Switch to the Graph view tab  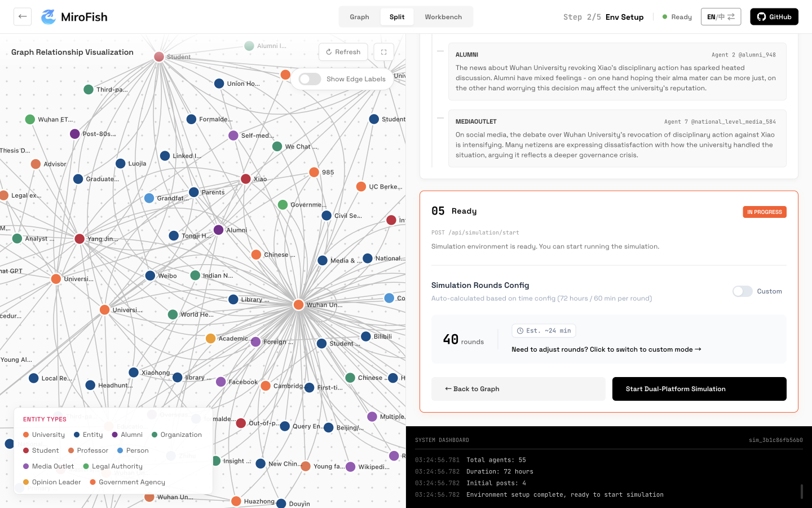(x=359, y=17)
